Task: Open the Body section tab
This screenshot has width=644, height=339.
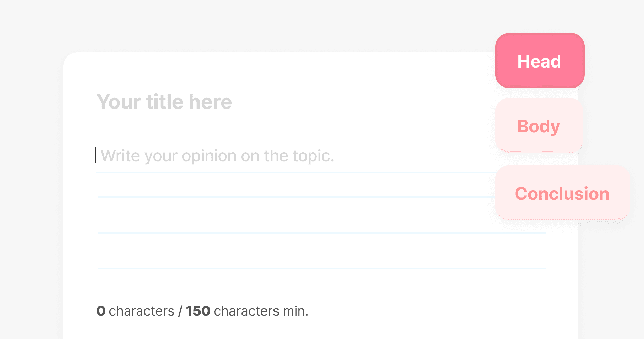Action: [539, 126]
